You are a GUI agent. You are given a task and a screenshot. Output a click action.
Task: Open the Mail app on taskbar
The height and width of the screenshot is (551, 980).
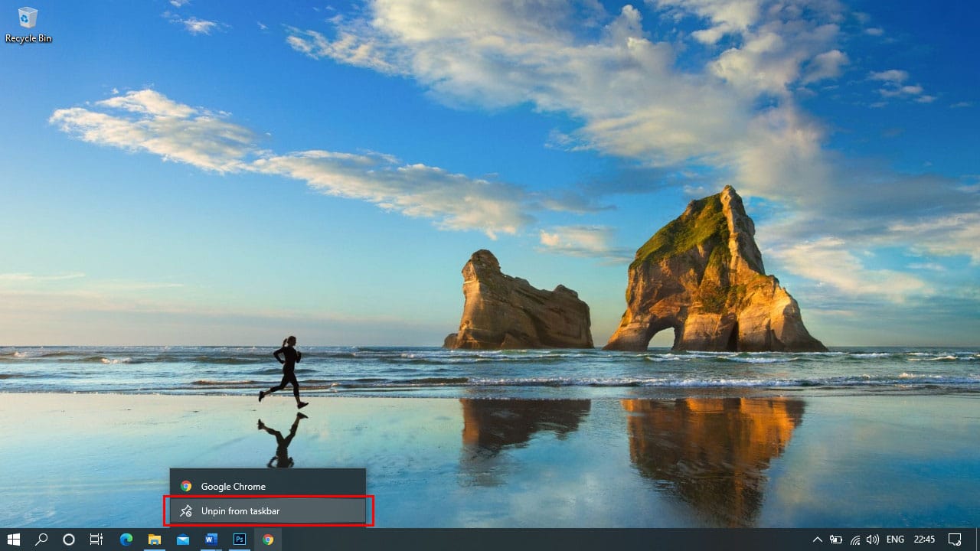point(182,540)
